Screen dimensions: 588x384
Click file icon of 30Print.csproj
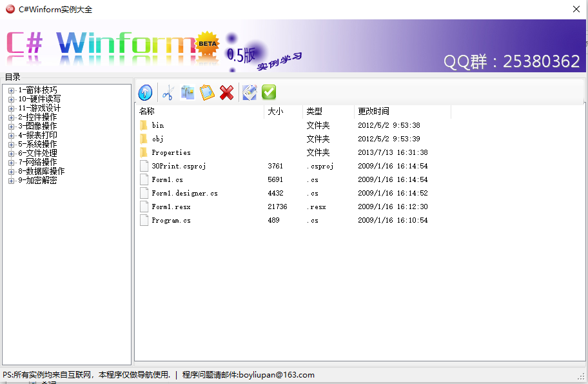coord(144,166)
